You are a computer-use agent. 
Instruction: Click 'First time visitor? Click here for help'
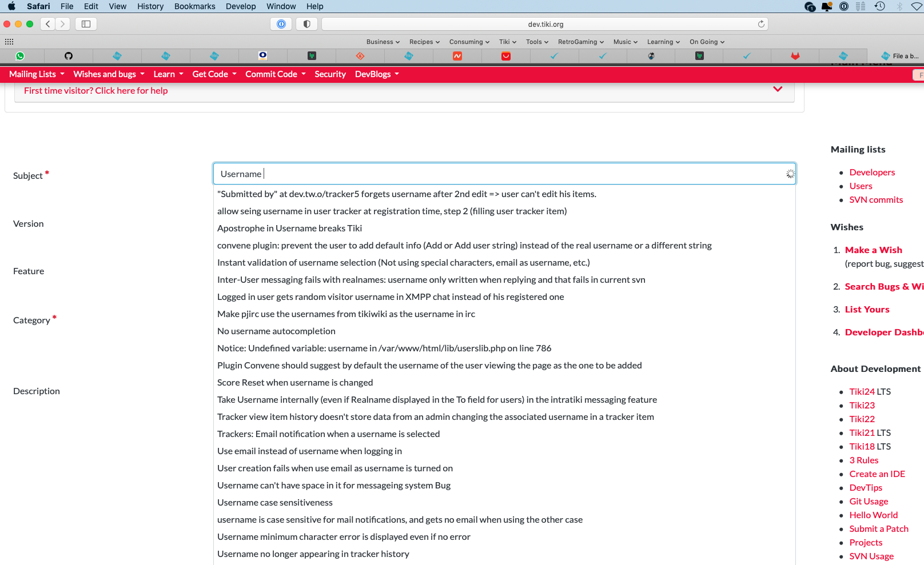click(96, 91)
